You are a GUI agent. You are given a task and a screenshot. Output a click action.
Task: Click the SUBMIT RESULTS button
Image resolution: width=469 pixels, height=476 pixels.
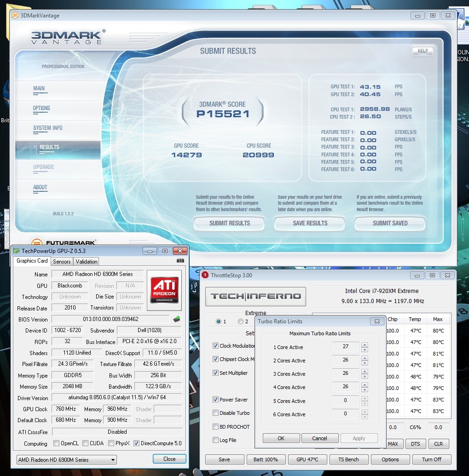point(229,223)
